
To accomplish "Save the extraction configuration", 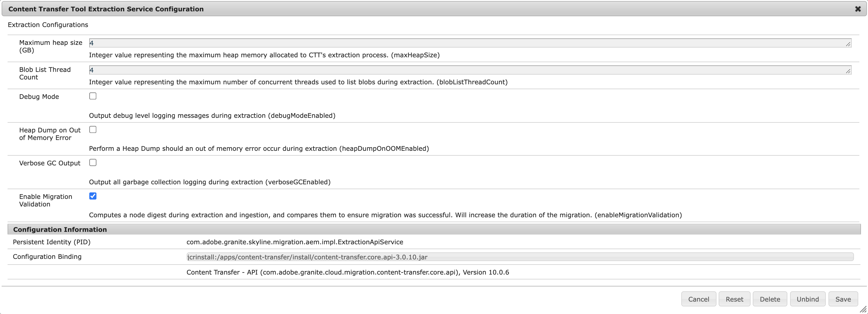I will 843,299.
